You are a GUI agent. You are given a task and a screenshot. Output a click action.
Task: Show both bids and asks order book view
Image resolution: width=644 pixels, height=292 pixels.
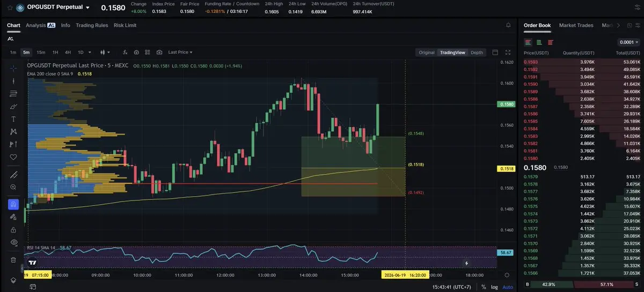528,42
